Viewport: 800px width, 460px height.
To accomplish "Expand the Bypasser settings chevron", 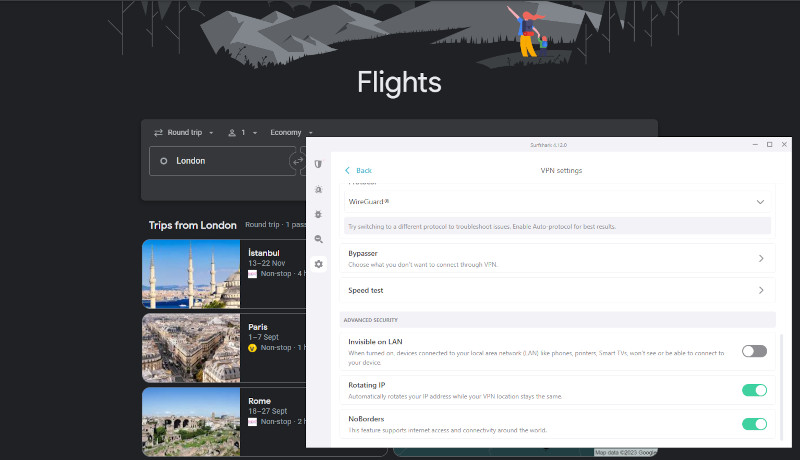I will (x=761, y=259).
